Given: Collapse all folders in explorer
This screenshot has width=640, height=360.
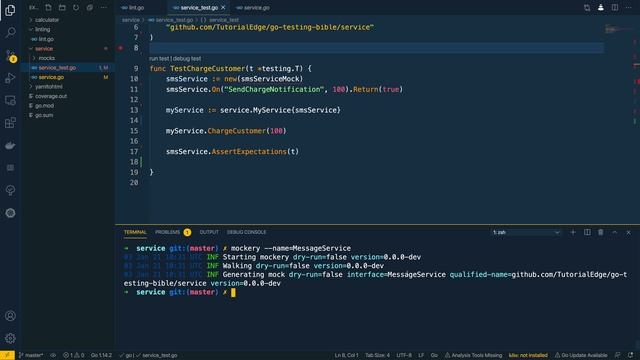Looking at the screenshot, I should (x=90, y=7).
